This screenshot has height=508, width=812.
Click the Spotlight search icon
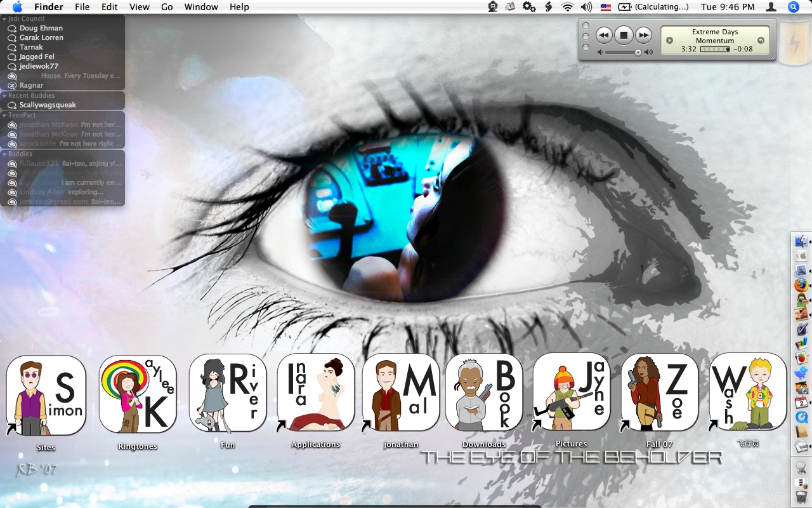pyautogui.click(x=793, y=7)
